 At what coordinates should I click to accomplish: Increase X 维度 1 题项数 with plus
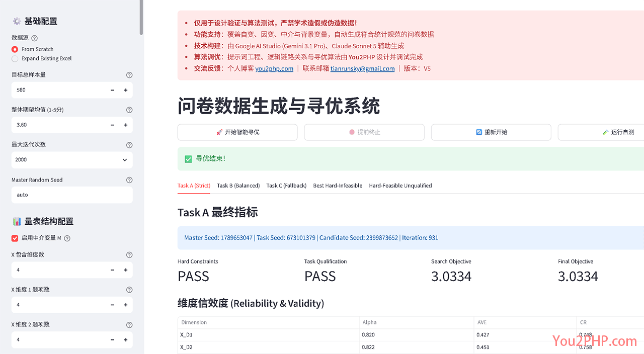tap(126, 305)
